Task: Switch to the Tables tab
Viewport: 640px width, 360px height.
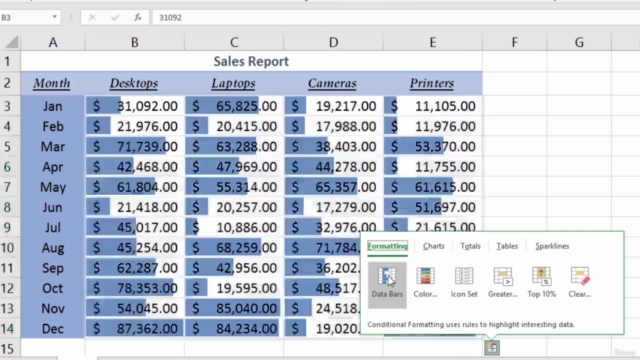Action: (x=507, y=246)
